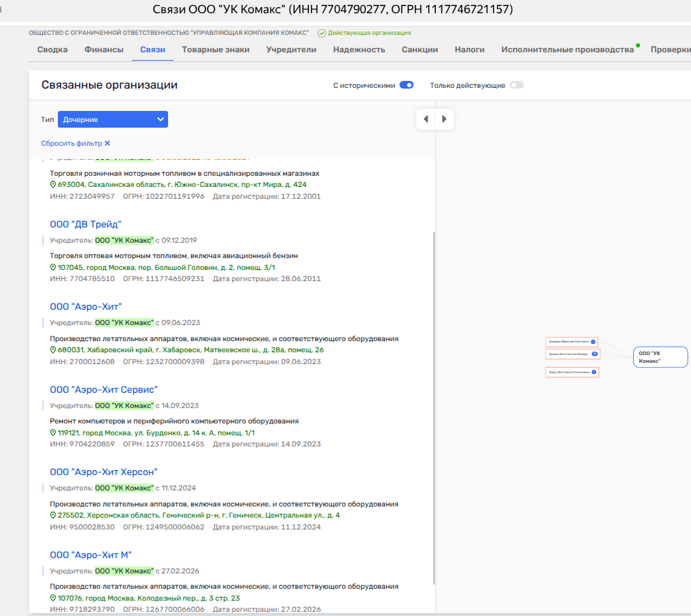Open ООО "ДВ Трейд" company link
Screen dimensions: 691x616
(x=86, y=225)
